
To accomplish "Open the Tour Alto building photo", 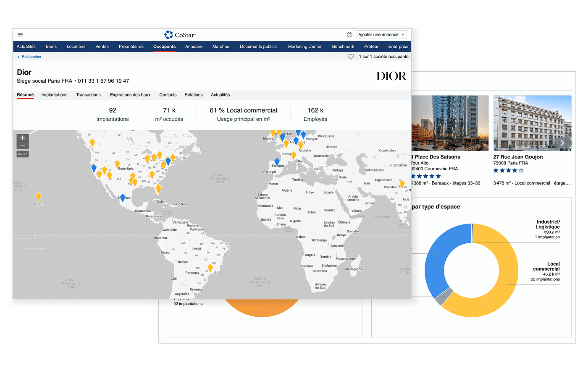I will (x=449, y=123).
